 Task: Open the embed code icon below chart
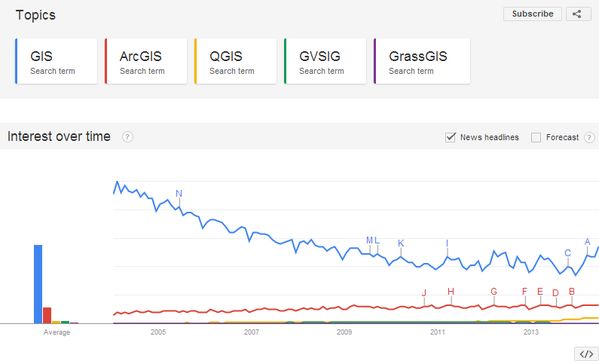(586, 354)
